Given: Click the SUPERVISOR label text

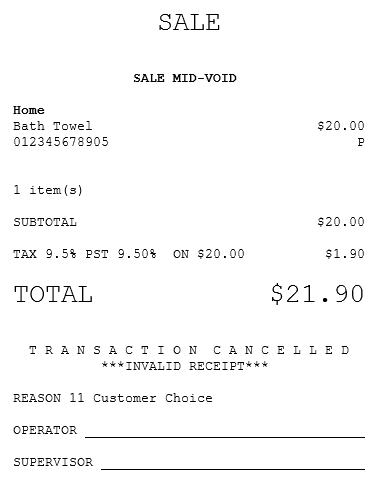Looking at the screenshot, I should tap(53, 462).
